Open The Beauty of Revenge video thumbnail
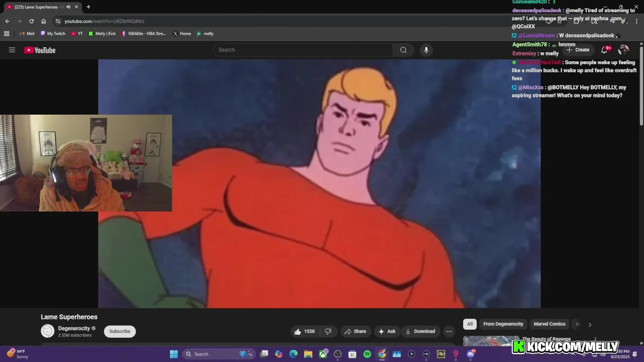644x362 pixels. 491,341
